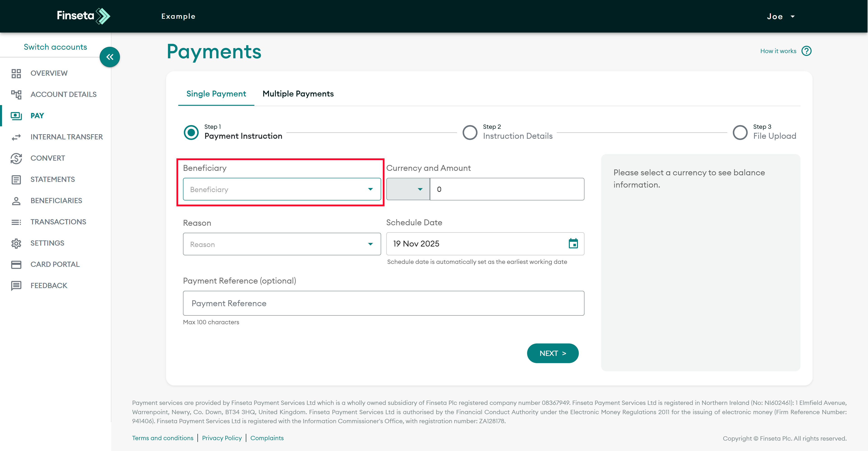
Task: Click the Settings gear icon
Action: click(16, 243)
